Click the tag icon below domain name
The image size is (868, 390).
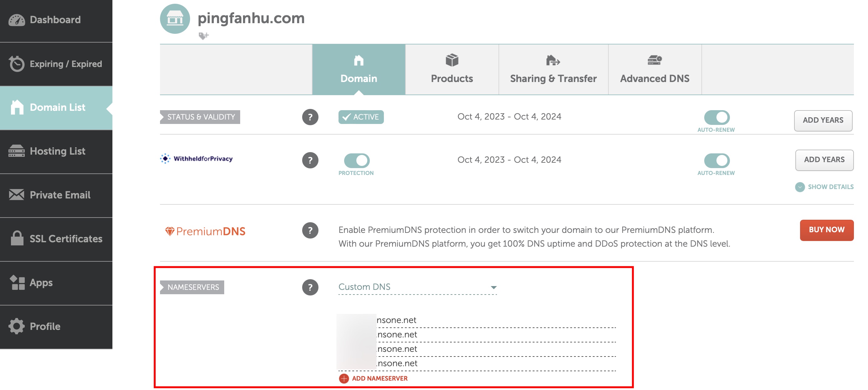204,36
